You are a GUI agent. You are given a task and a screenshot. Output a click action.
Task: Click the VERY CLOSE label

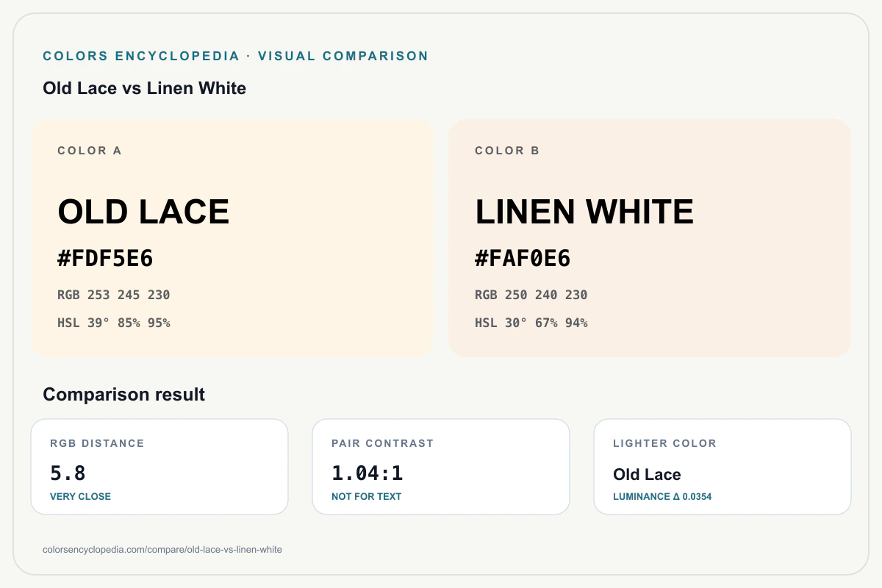pyautogui.click(x=80, y=496)
